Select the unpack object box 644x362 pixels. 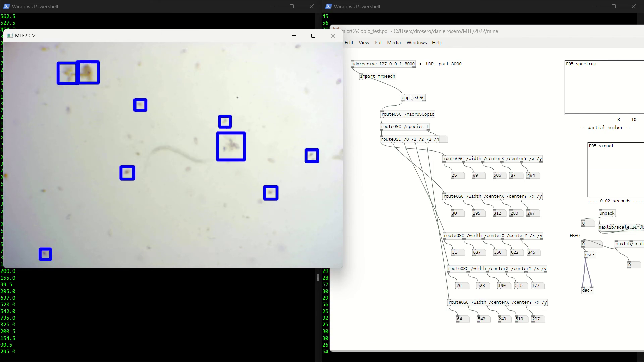click(607, 213)
